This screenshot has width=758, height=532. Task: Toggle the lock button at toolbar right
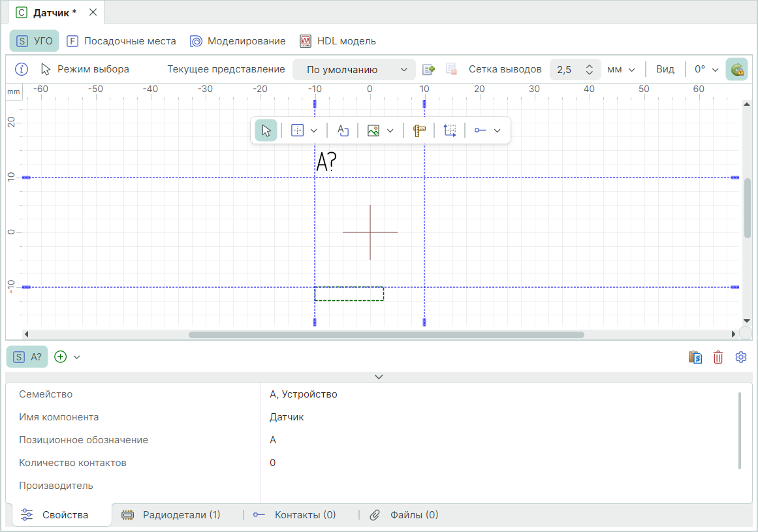(736, 69)
